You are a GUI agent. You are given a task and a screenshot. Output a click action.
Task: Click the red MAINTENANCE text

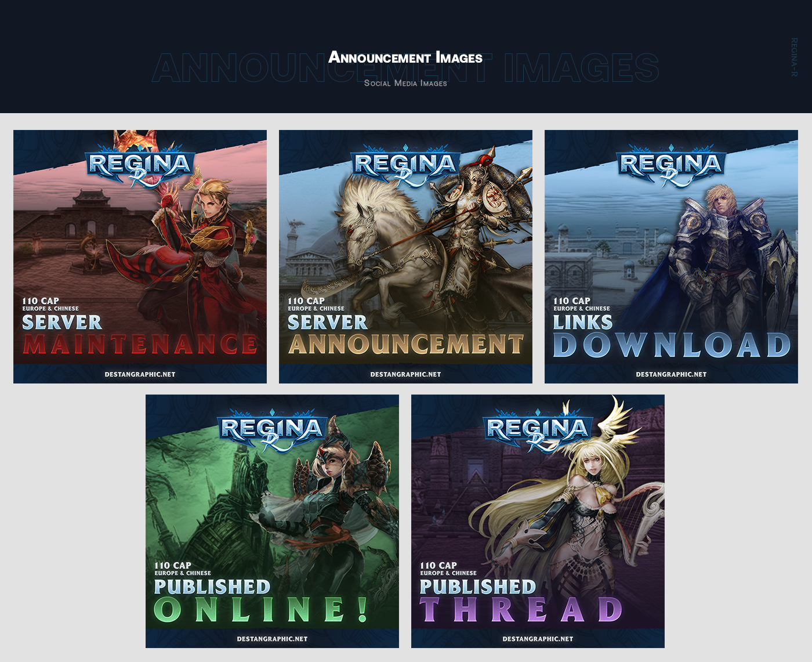[140, 345]
